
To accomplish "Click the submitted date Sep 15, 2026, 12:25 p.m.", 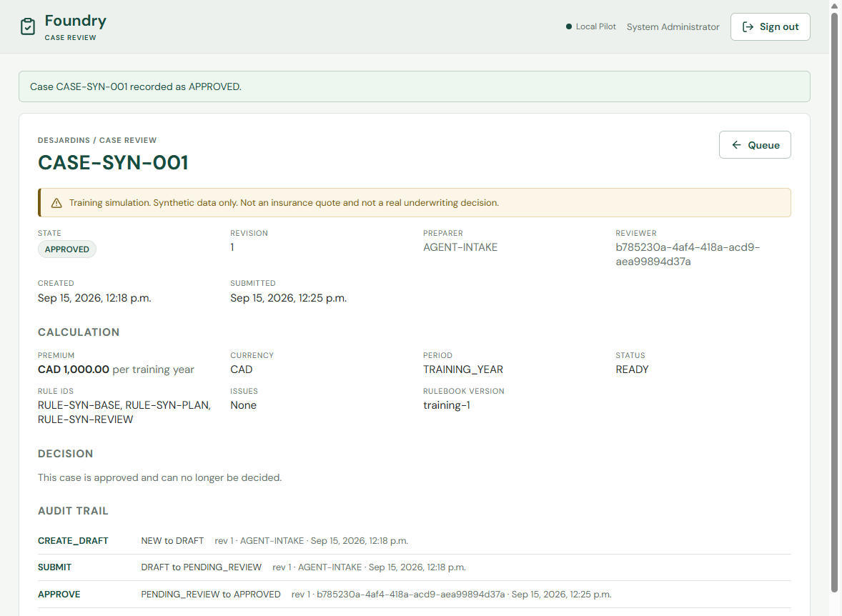I will 288,298.
